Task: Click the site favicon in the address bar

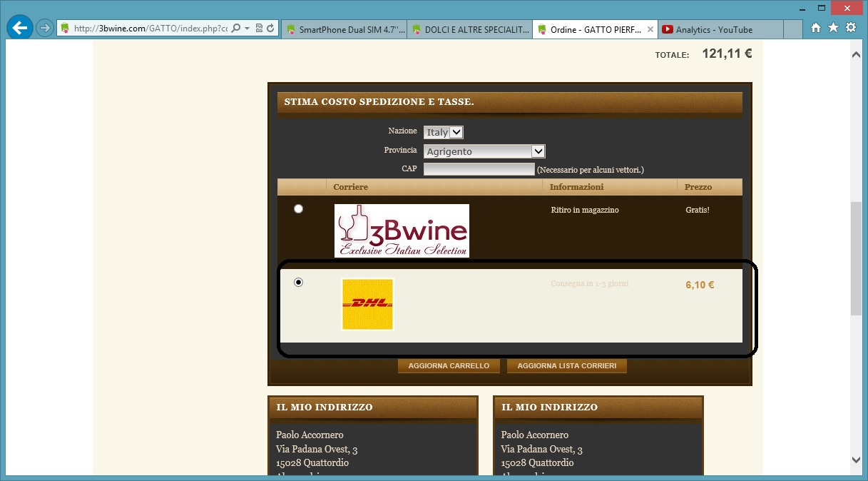Action: click(x=66, y=29)
